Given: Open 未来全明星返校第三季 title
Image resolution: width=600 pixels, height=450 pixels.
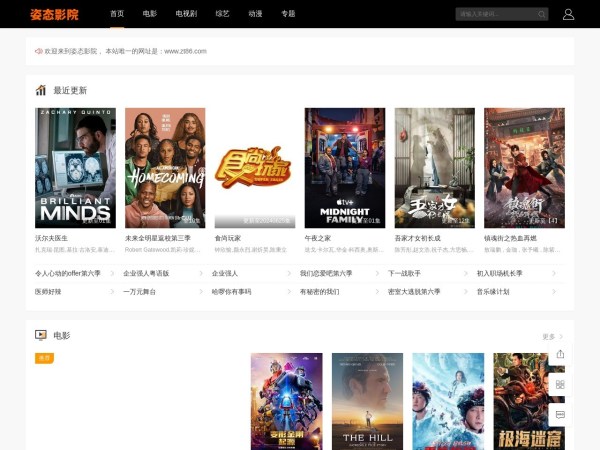Looking at the screenshot, I should click(x=158, y=238).
